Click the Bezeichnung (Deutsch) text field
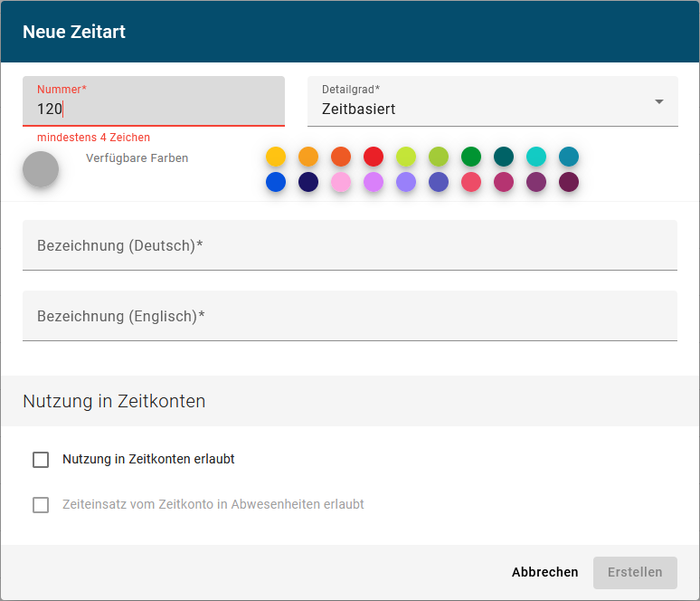700x601 pixels. pyautogui.click(x=349, y=245)
